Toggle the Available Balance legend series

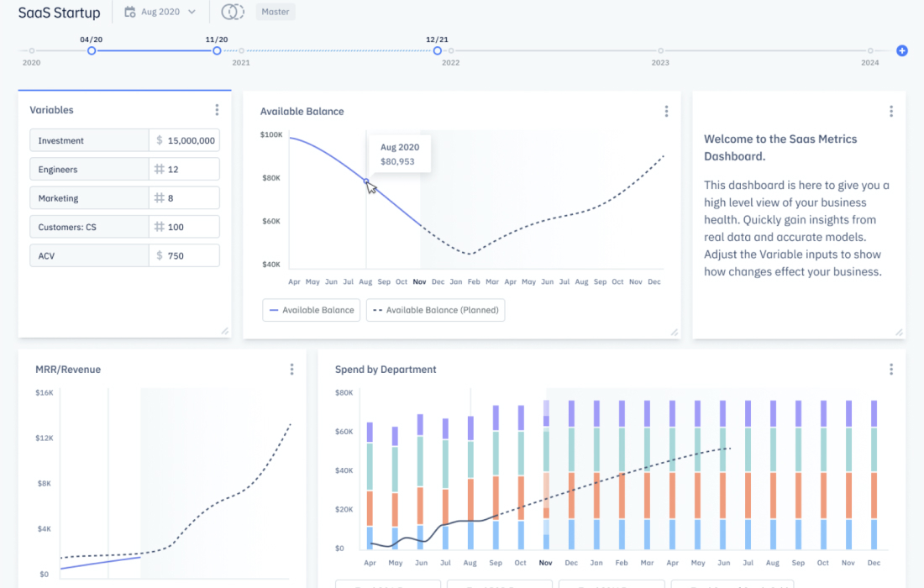(x=312, y=310)
